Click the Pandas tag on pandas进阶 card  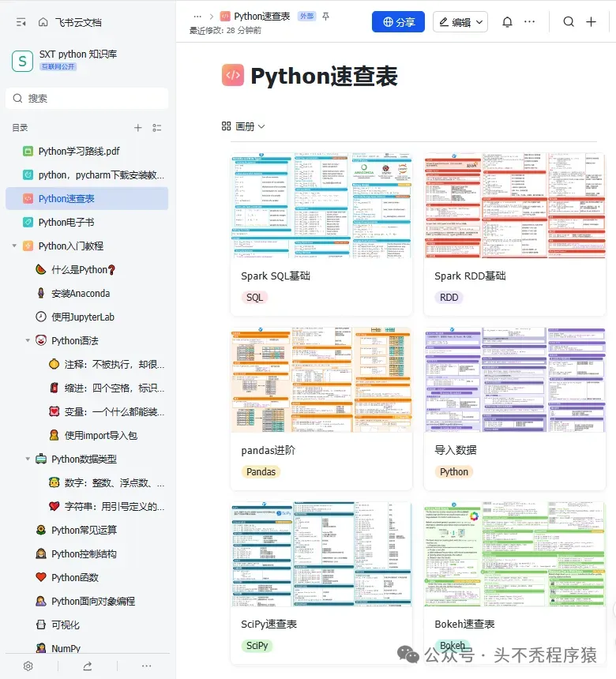[x=261, y=471]
